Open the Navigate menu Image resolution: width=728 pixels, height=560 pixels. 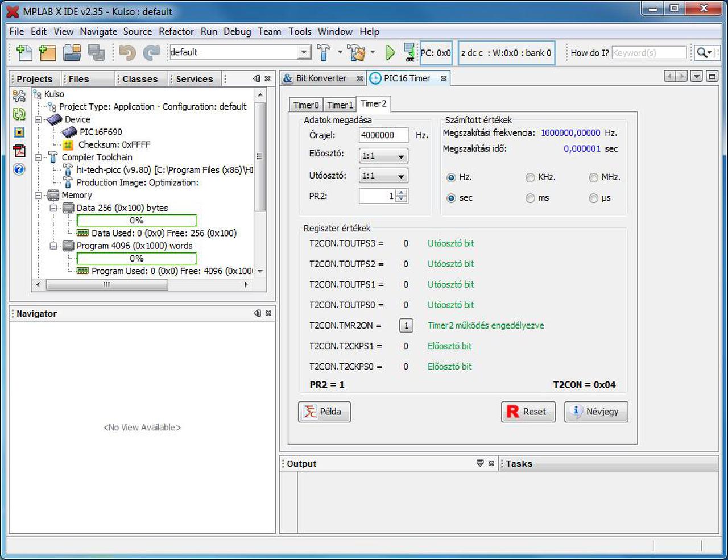[x=98, y=31]
